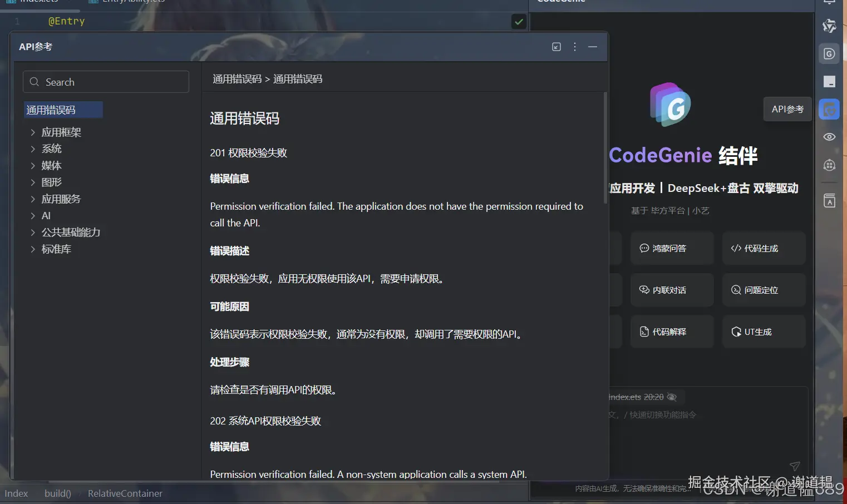Screen dimensions: 847x504
Task: Click the notification bell in sidebar top
Action: (x=829, y=2)
